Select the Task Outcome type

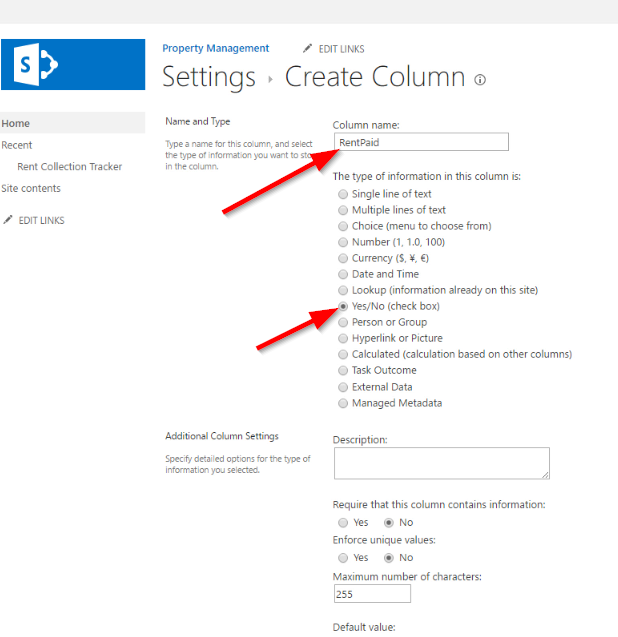click(343, 370)
